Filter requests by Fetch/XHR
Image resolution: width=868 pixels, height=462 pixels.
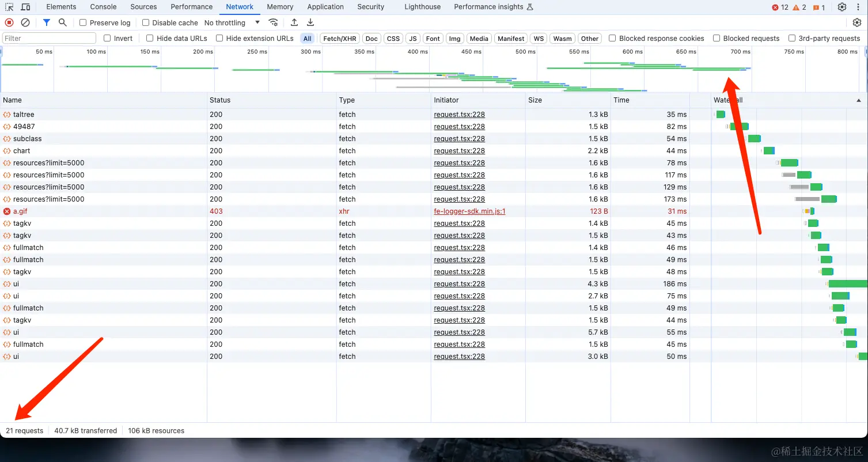(340, 39)
